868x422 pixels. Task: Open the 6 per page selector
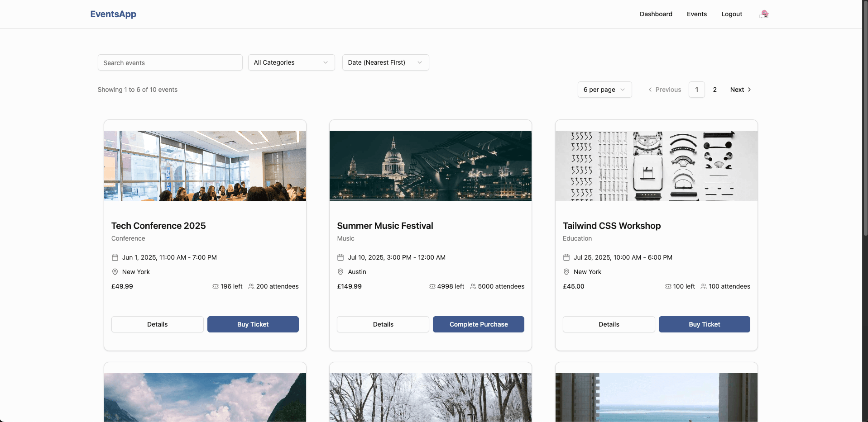[604, 90]
